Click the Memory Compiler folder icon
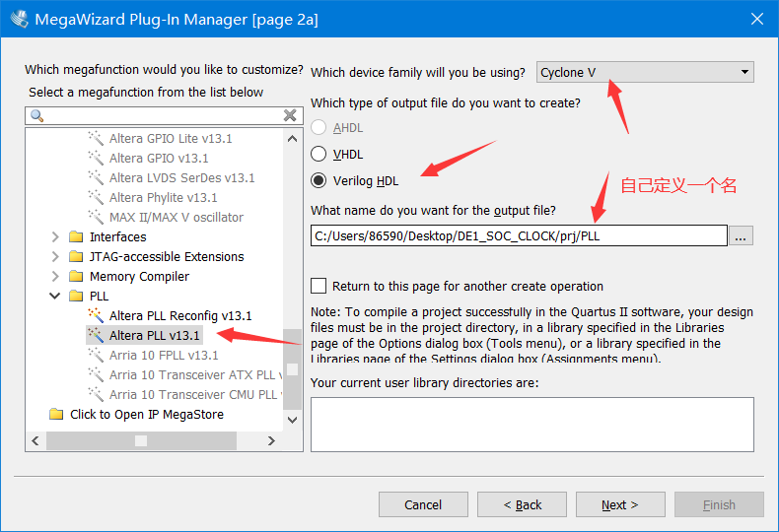This screenshot has width=779, height=532. click(76, 276)
